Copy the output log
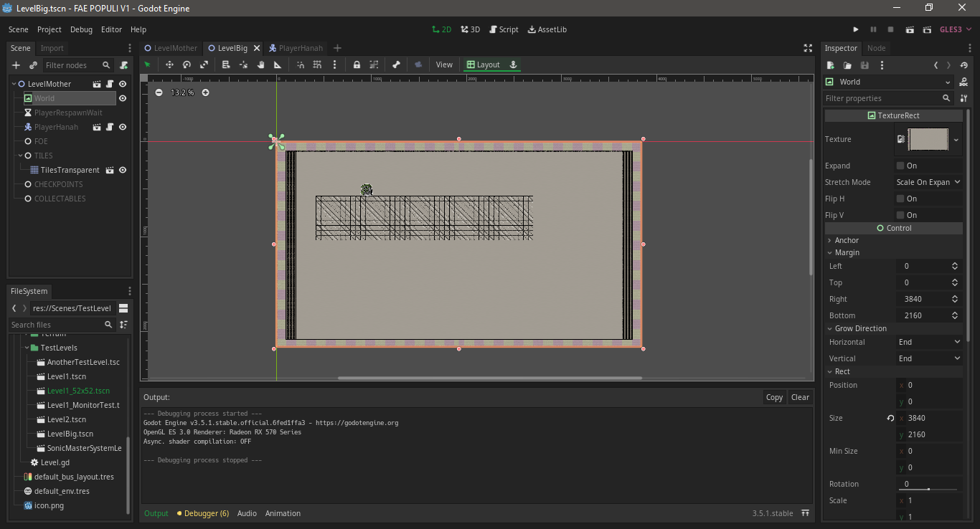The image size is (980, 529). pos(774,397)
